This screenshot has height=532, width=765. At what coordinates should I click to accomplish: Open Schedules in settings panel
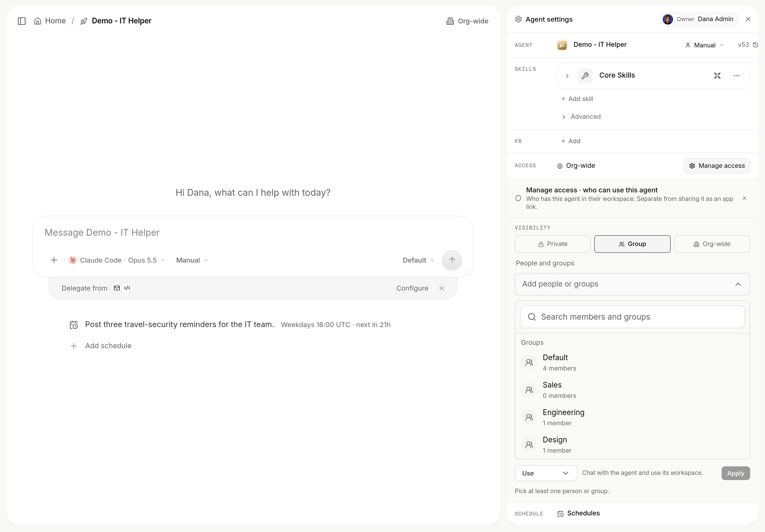[578, 513]
